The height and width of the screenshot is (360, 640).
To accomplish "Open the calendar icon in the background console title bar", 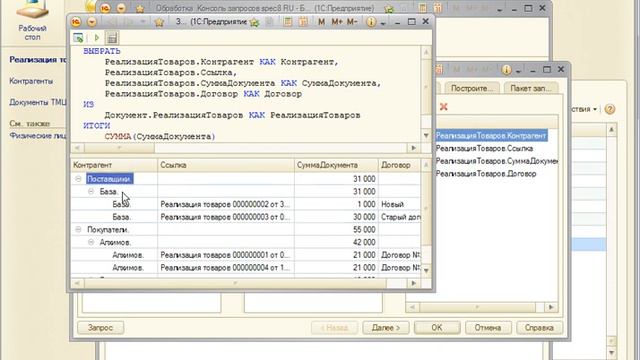I will pyautogui.click(x=438, y=8).
